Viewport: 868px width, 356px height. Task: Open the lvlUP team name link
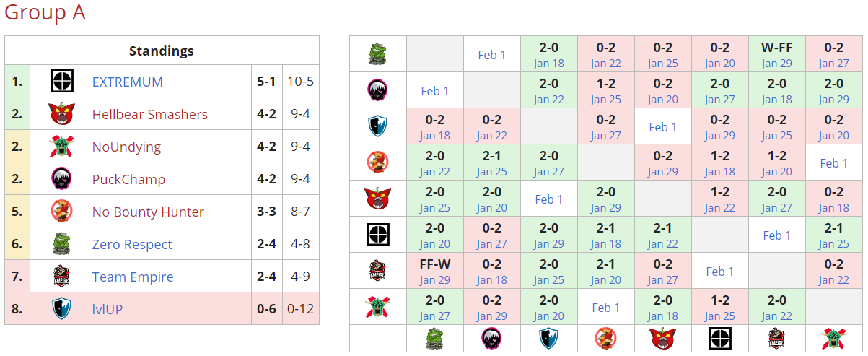[108, 309]
